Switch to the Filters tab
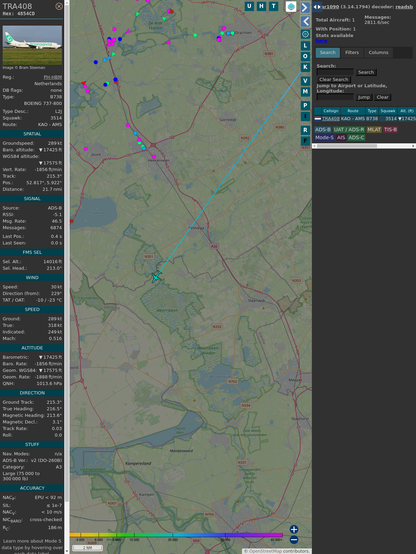The height and width of the screenshot is (554, 416). pyautogui.click(x=352, y=53)
